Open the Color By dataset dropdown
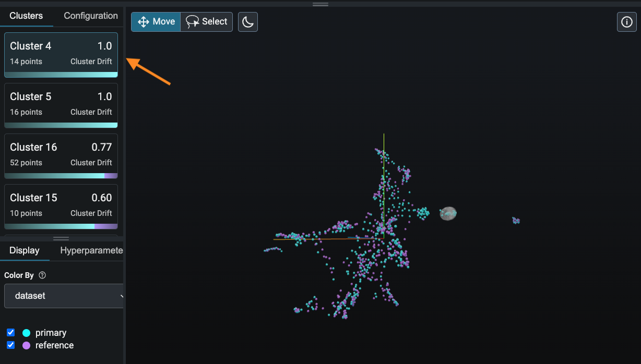Viewport: 641px width, 364px height. point(64,296)
